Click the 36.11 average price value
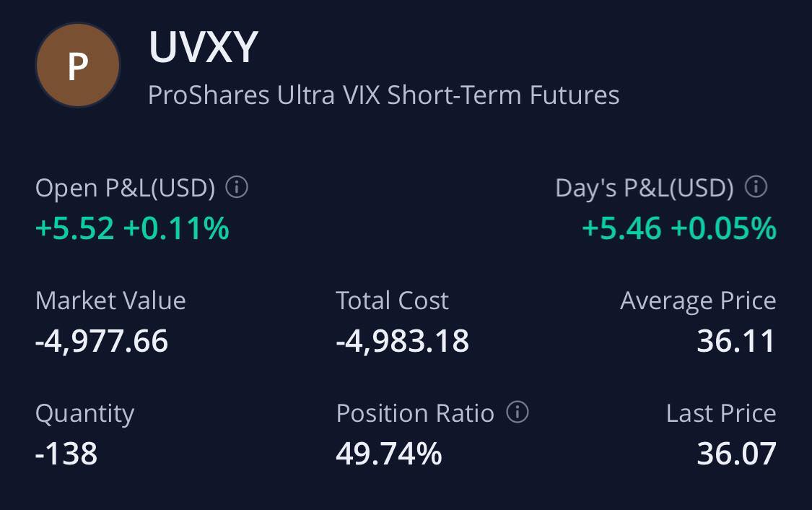The image size is (812, 510). coord(736,341)
